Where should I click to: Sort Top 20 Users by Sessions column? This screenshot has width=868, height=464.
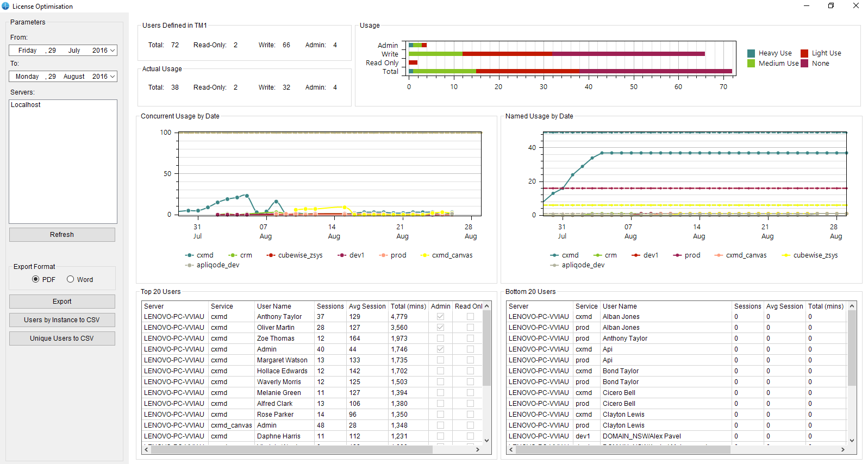point(330,306)
